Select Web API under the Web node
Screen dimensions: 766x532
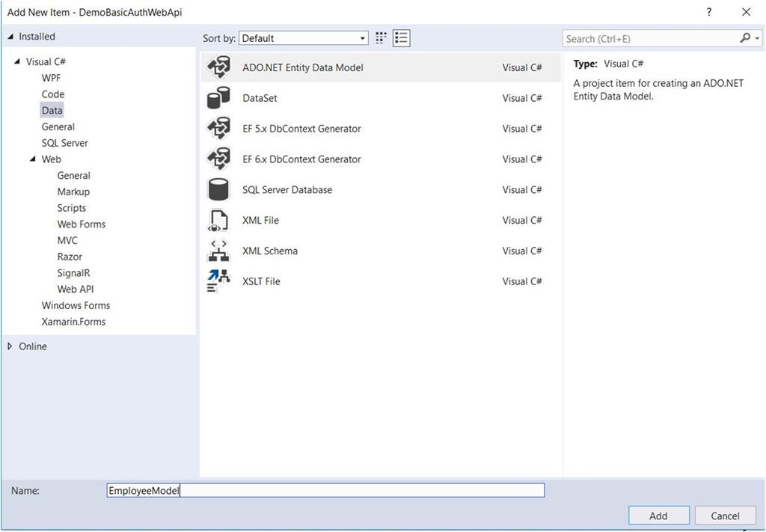point(75,289)
